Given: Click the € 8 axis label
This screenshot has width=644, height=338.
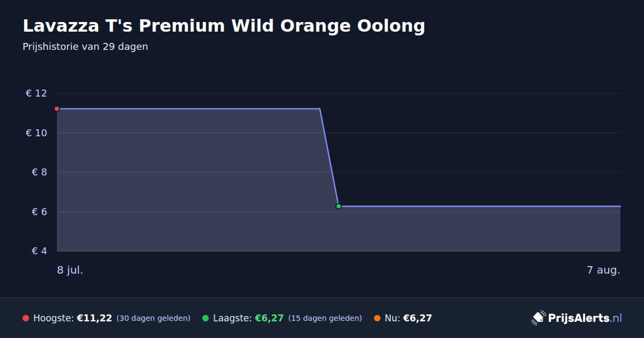Looking at the screenshot, I should pos(40,172).
